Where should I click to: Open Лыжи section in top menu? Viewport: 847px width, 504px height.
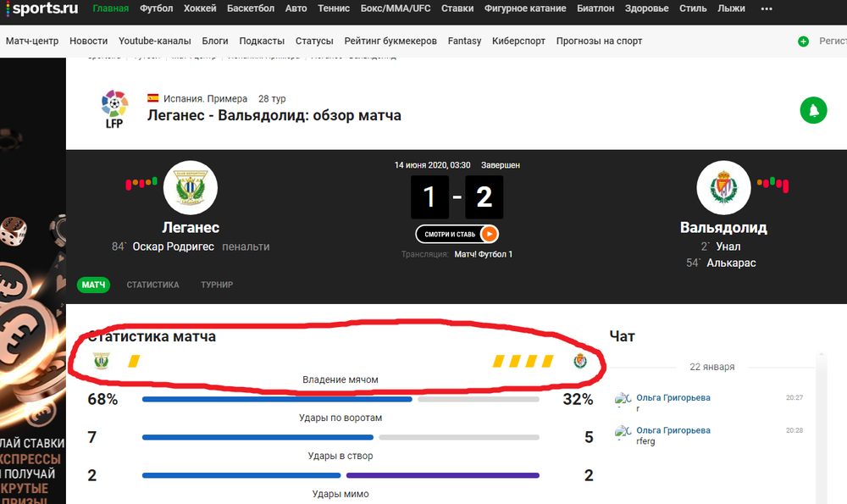point(732,8)
